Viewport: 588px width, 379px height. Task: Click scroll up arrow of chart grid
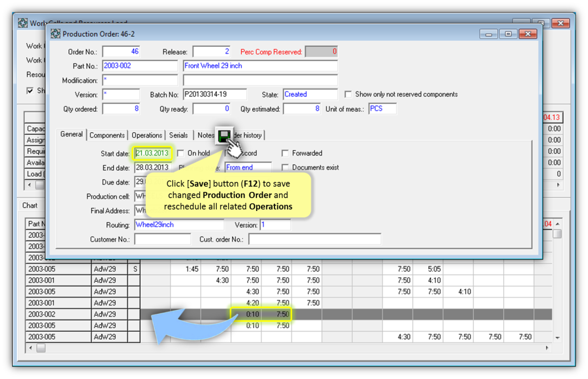coord(558,223)
